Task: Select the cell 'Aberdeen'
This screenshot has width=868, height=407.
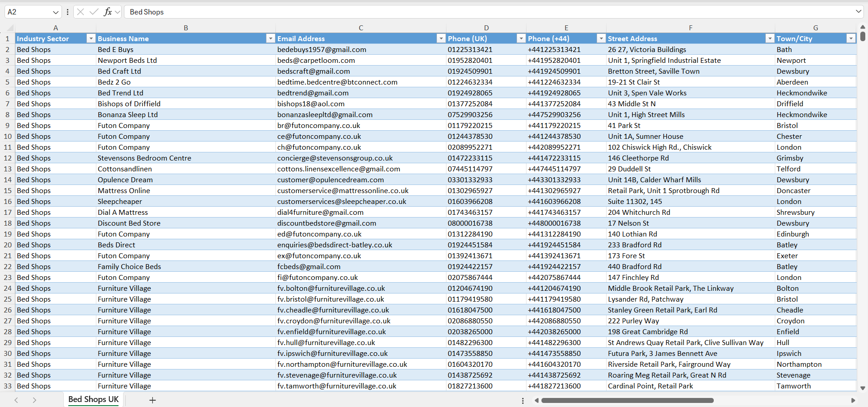Action: [816, 82]
